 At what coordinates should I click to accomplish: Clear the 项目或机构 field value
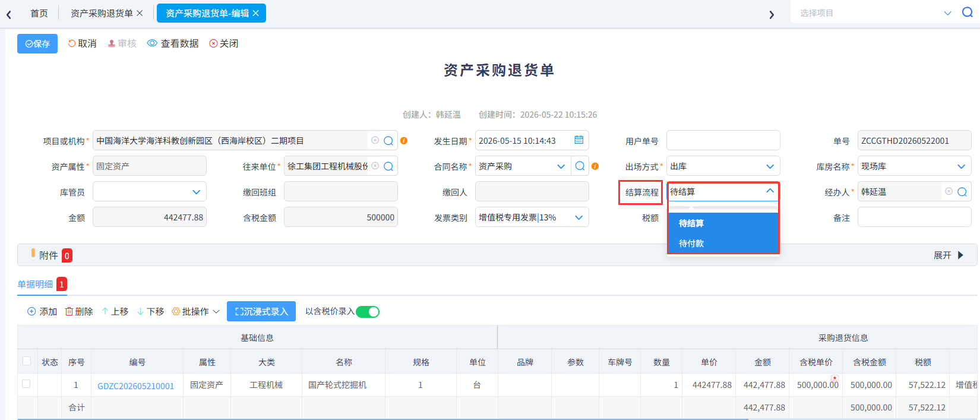coord(375,141)
